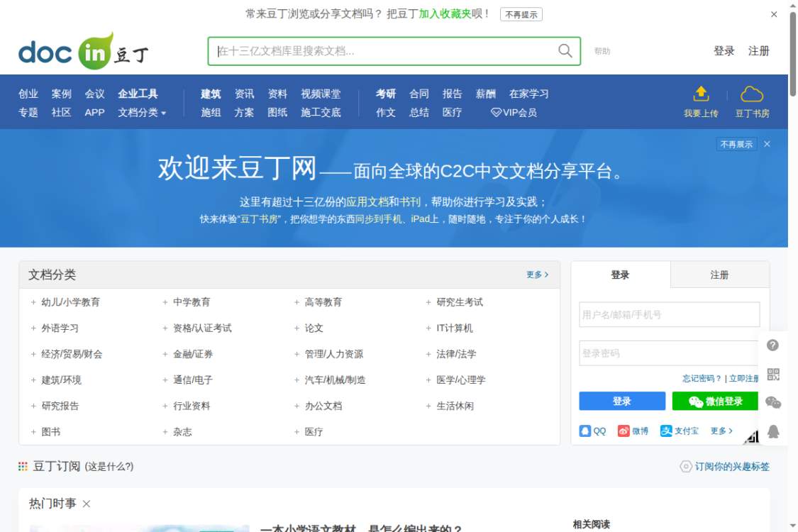Open the 法律/法学 category
The height and width of the screenshot is (532, 798).
point(457,355)
